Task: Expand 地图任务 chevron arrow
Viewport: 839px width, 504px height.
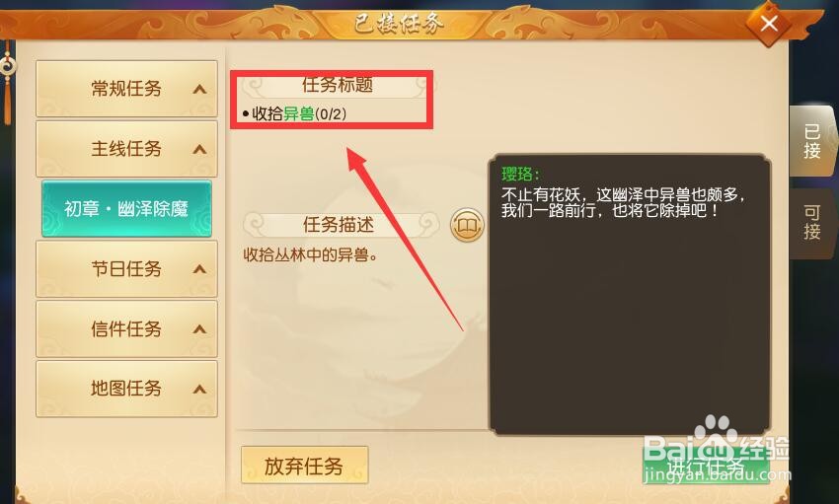Action: (199, 389)
